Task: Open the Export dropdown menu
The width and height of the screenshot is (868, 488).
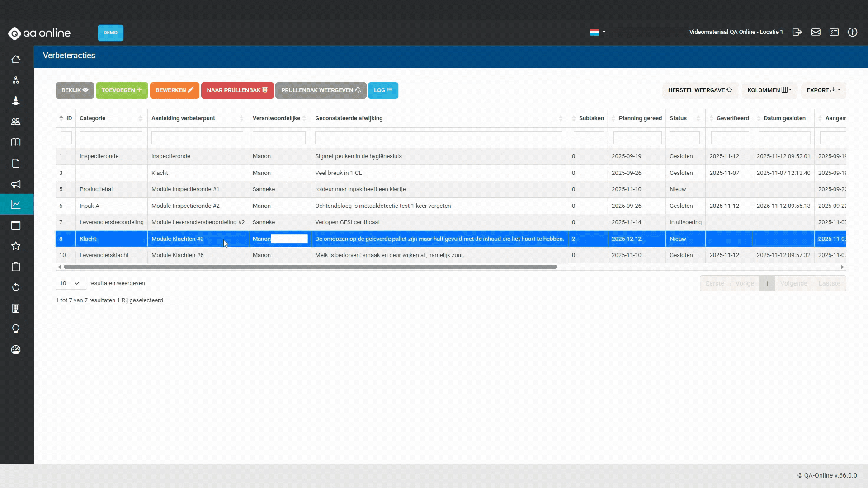Action: [823, 90]
